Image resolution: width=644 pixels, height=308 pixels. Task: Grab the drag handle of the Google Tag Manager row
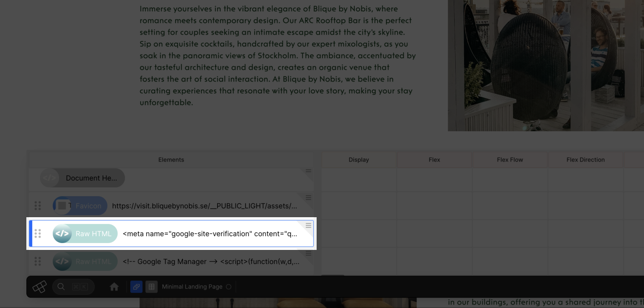(x=38, y=262)
